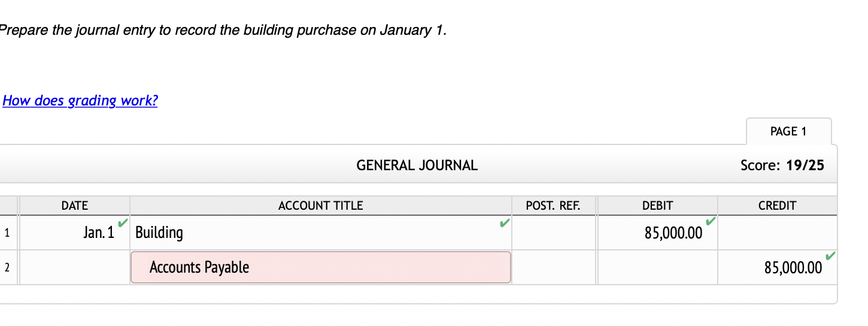Viewport: 868px width, 326px height.
Task: Switch to the PAGE 1 tab
Action: coord(788,131)
